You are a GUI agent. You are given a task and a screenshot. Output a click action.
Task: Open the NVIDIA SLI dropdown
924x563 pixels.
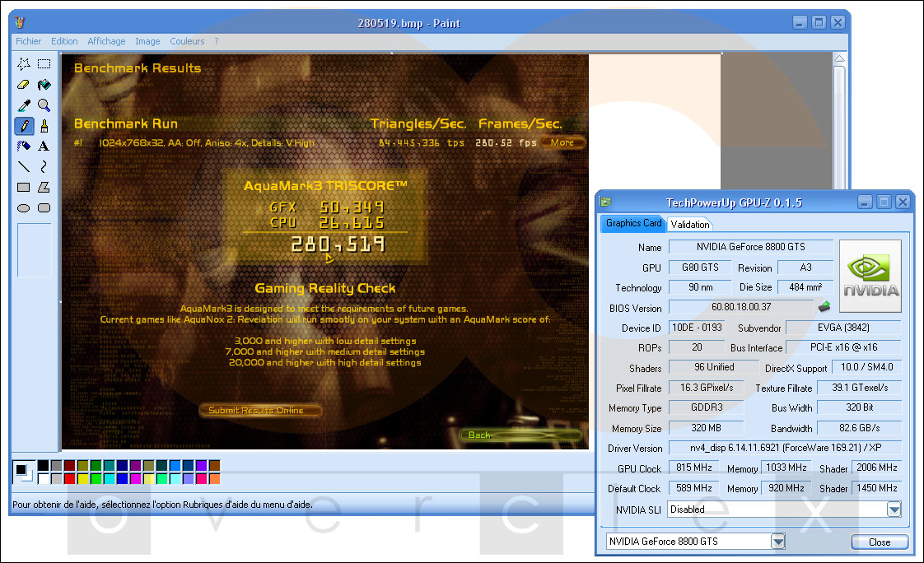pos(894,509)
